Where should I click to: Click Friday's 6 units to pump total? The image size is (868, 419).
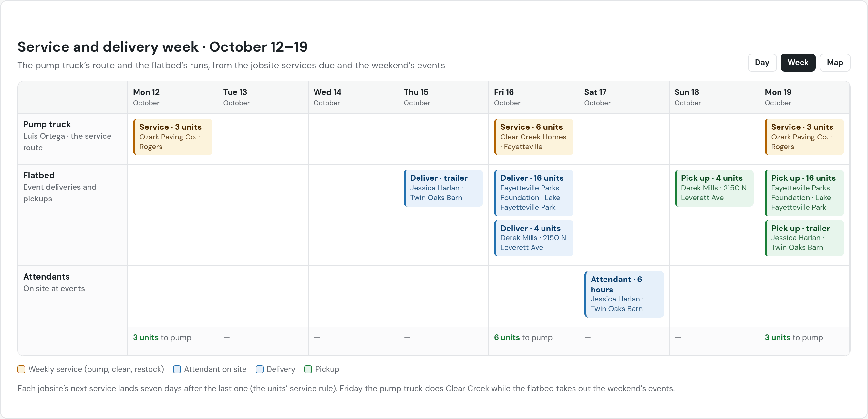523,337
